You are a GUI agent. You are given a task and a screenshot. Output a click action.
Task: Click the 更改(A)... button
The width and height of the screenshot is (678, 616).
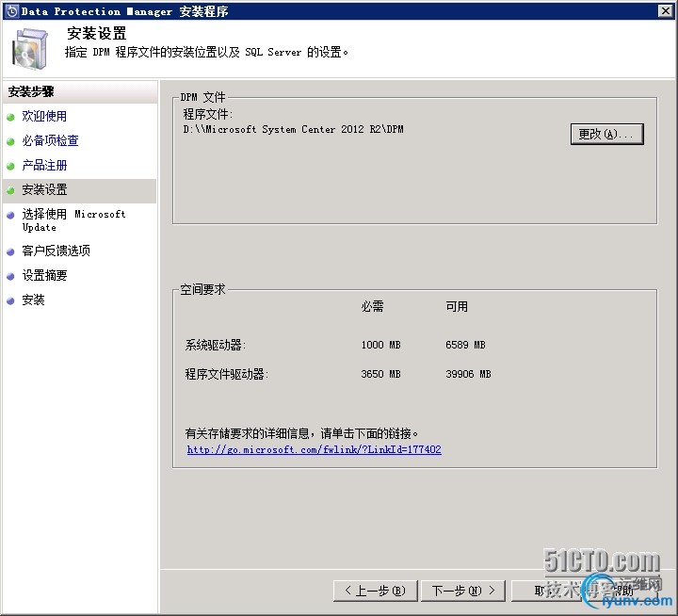tap(607, 134)
